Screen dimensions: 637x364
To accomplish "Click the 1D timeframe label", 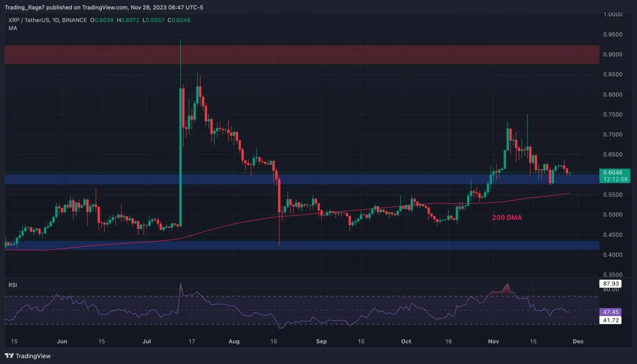I will [55, 20].
